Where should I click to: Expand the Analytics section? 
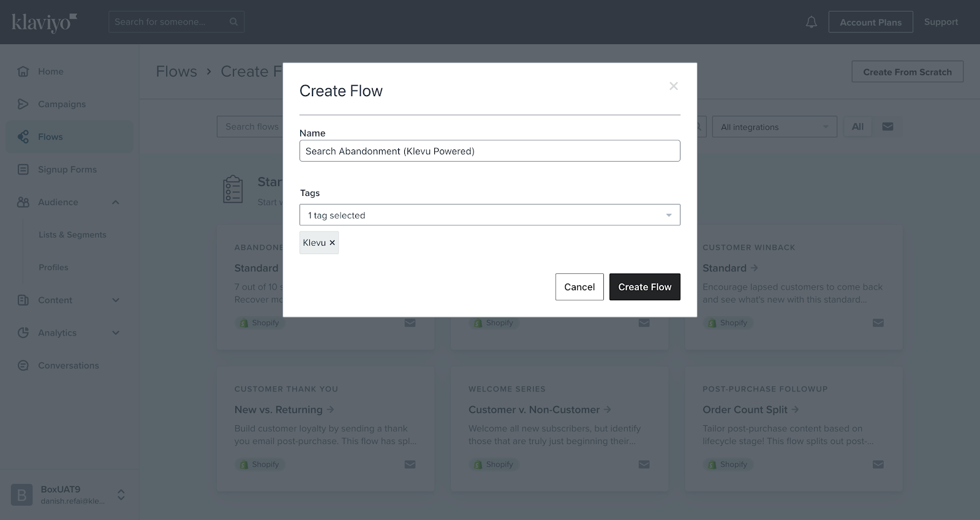click(x=116, y=333)
